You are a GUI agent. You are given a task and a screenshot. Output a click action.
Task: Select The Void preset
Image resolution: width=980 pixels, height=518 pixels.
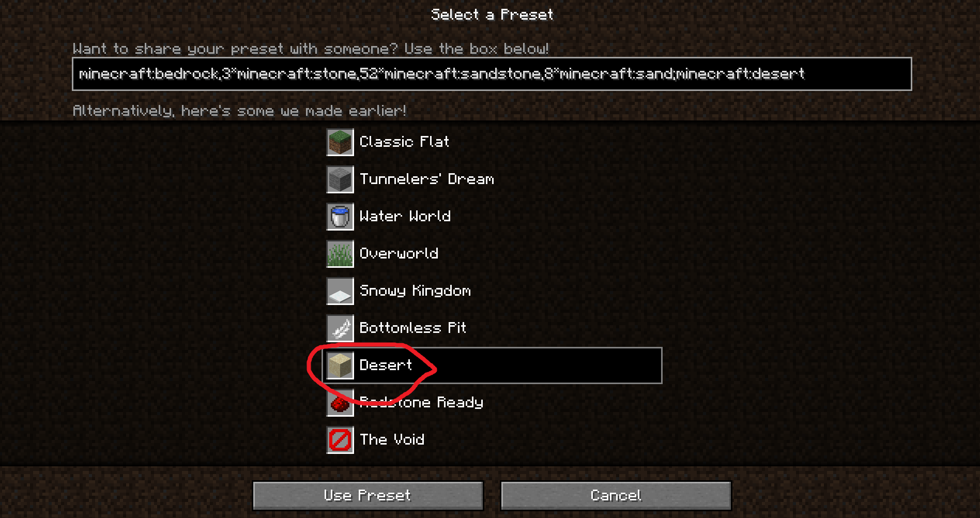pyautogui.click(x=493, y=440)
